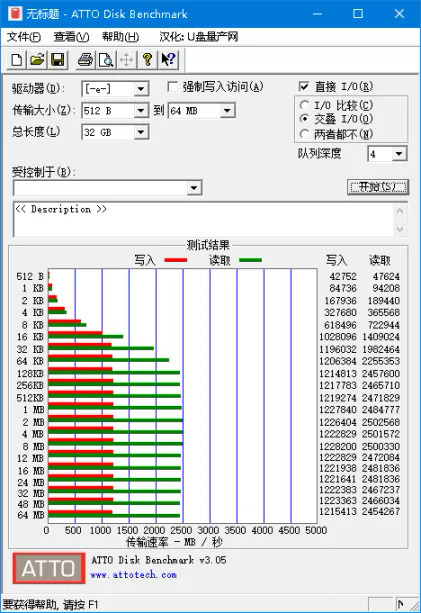Click the 读取 results column header
Screen dimensions: 421x613
(380, 260)
